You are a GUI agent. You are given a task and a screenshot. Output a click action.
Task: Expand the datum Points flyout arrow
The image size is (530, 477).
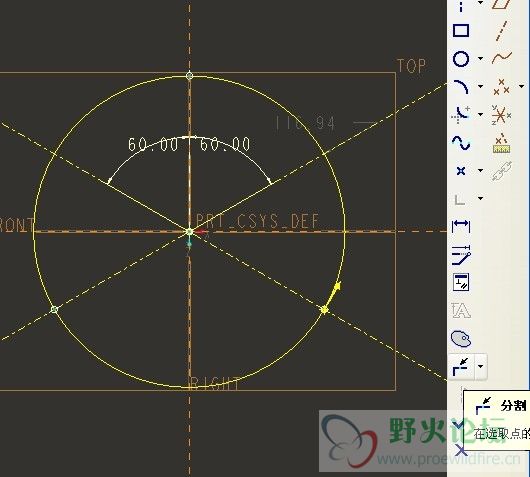[x=522, y=87]
